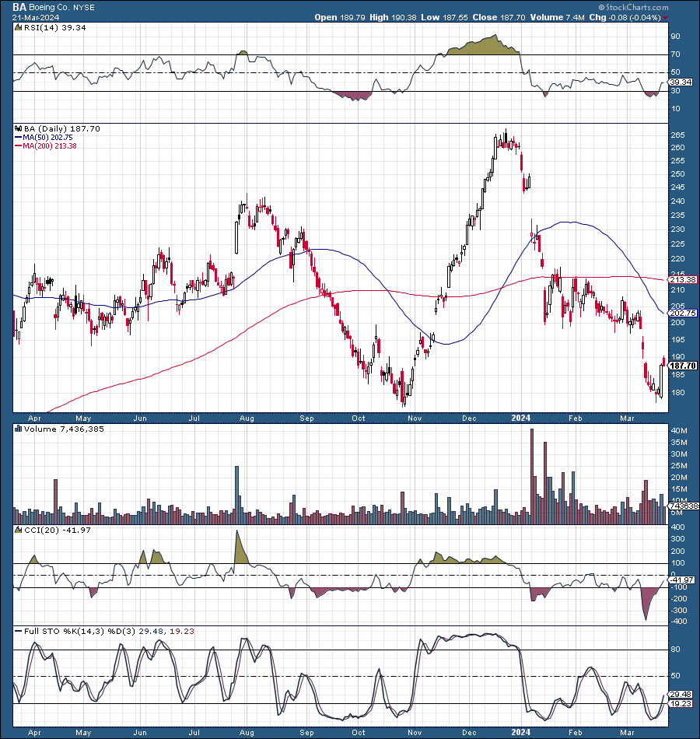Click the 400 CCI axis label
This screenshot has height=739, width=700.
(x=677, y=527)
